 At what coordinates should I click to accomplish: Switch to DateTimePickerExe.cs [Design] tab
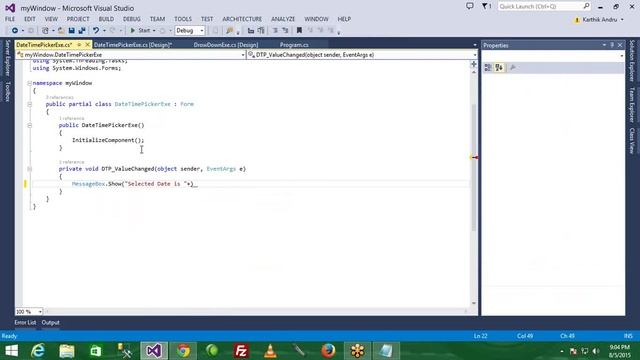click(133, 45)
